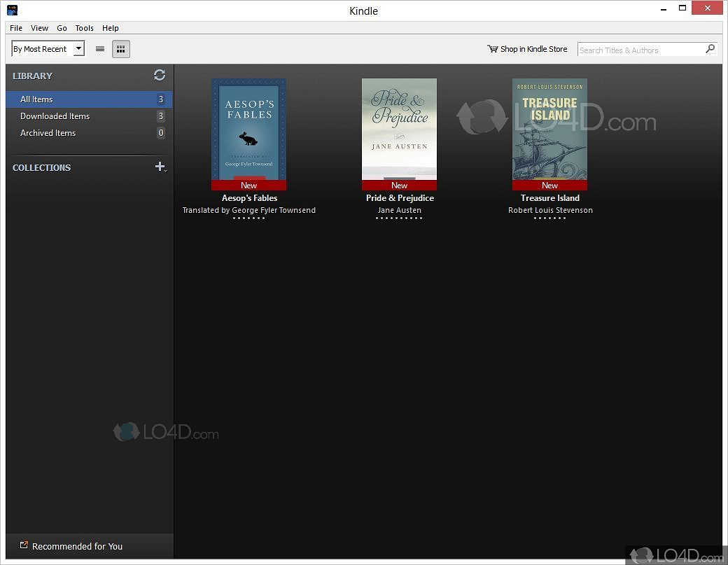Switch to list view layout
The height and width of the screenshot is (565, 728).
click(100, 49)
